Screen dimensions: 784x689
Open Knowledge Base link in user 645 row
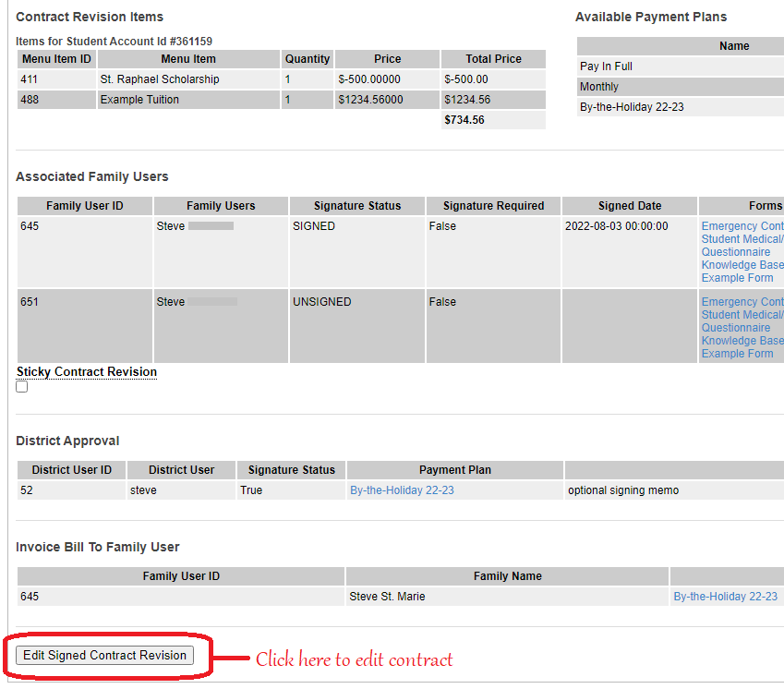point(742,265)
